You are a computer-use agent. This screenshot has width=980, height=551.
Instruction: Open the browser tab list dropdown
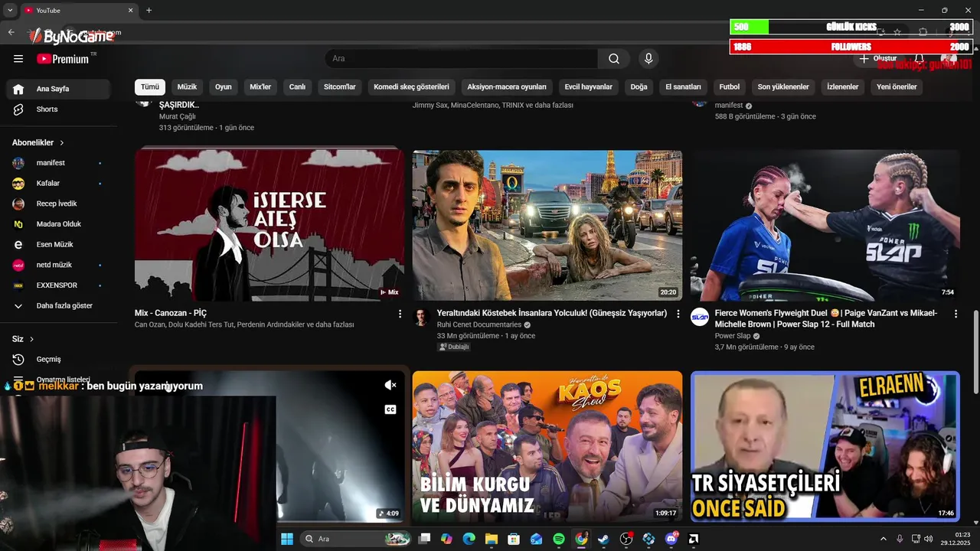coord(10,11)
